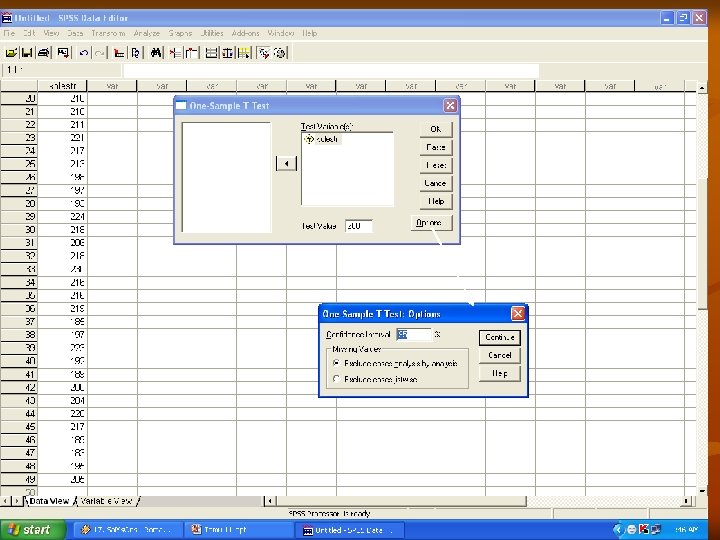This screenshot has width=720, height=540.
Task: Open the Window menu
Action: click(x=281, y=33)
